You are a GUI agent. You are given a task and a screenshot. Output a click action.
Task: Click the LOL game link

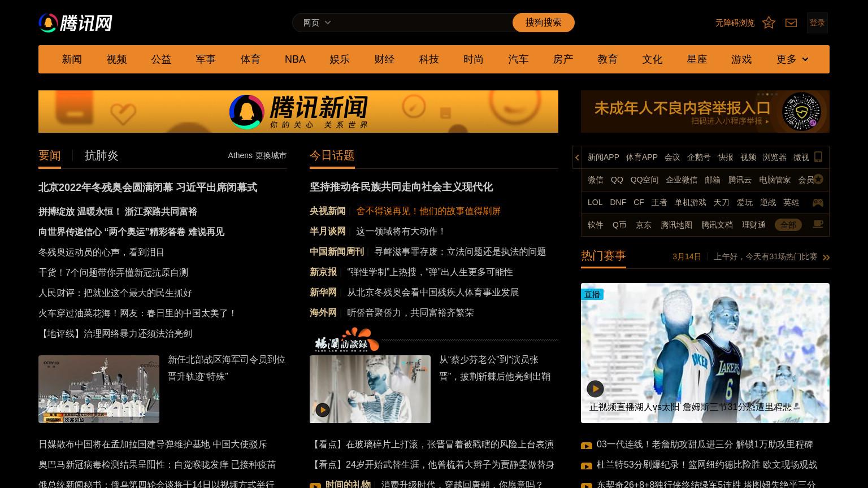(x=595, y=202)
